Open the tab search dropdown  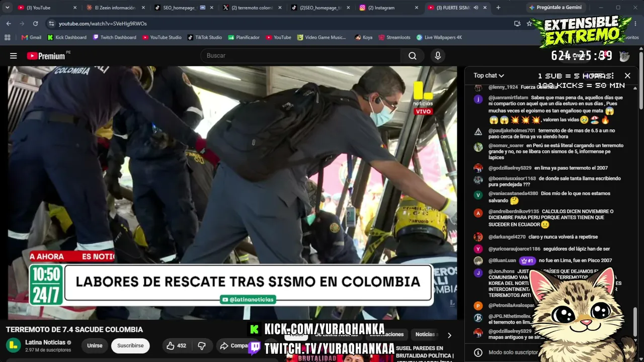tap(7, 8)
